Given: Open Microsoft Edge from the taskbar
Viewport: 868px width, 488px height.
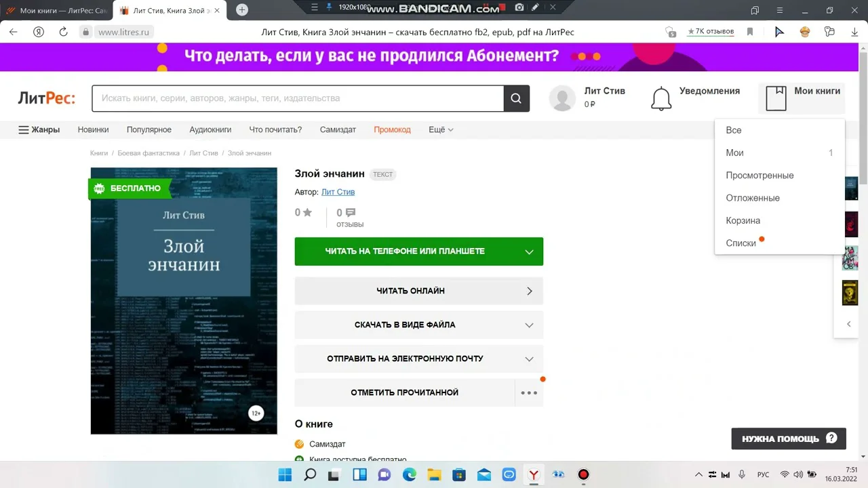Looking at the screenshot, I should tap(409, 474).
